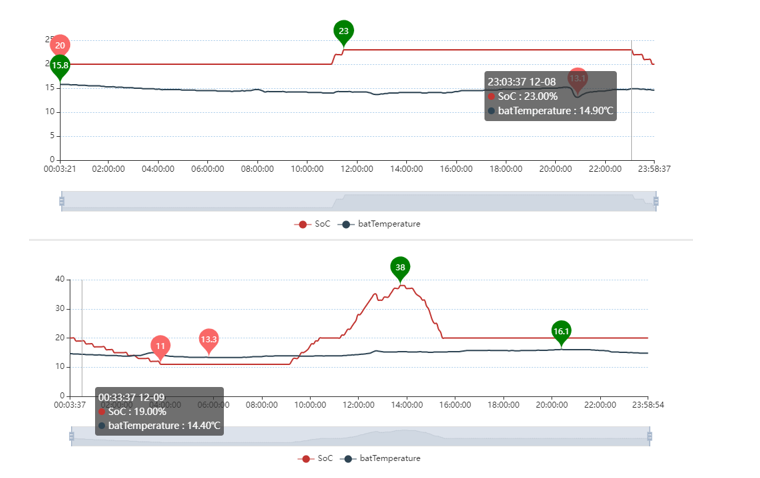Image resolution: width=760 pixels, height=478 pixels.
Task: Click the green marker pin labeled 16.1
Action: (x=561, y=331)
